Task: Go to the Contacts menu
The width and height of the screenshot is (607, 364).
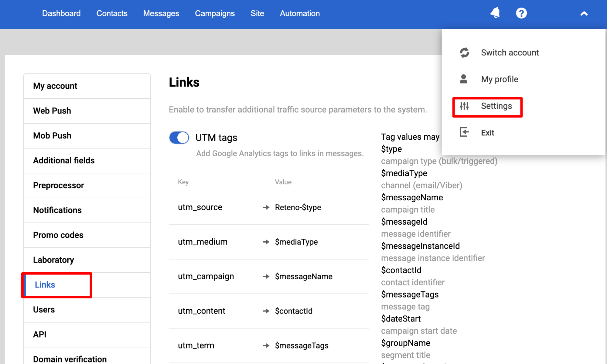Action: coord(112,13)
